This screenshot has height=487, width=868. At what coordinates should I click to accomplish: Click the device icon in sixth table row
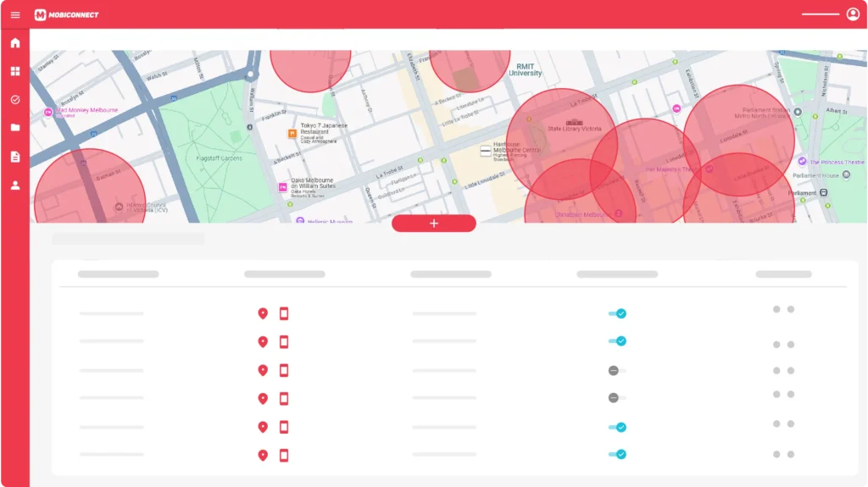(x=284, y=456)
